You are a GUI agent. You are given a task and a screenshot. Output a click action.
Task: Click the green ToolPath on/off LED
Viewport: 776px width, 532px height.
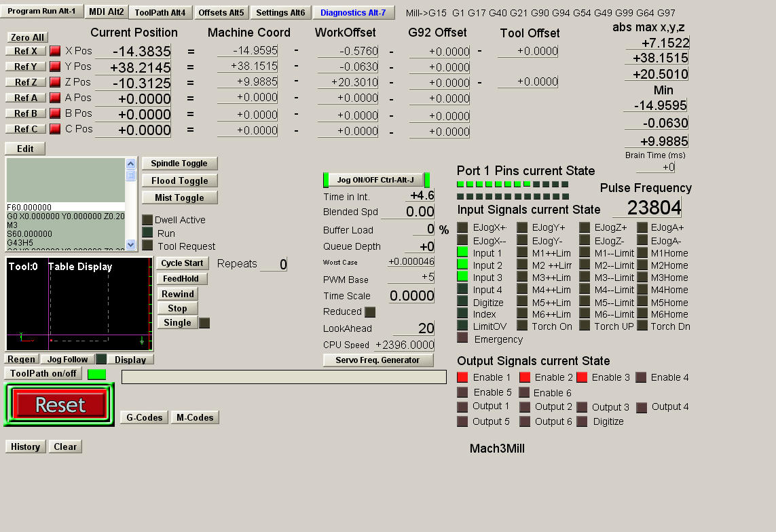(96, 374)
